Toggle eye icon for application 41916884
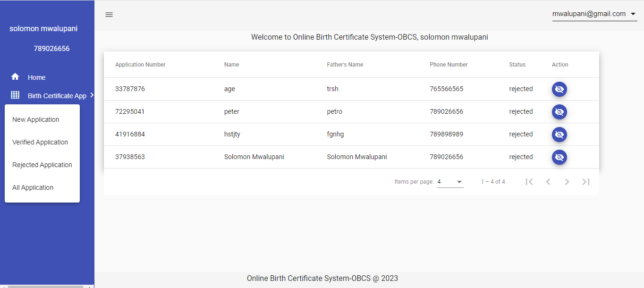Viewport: 644px width, 288px height. click(559, 135)
